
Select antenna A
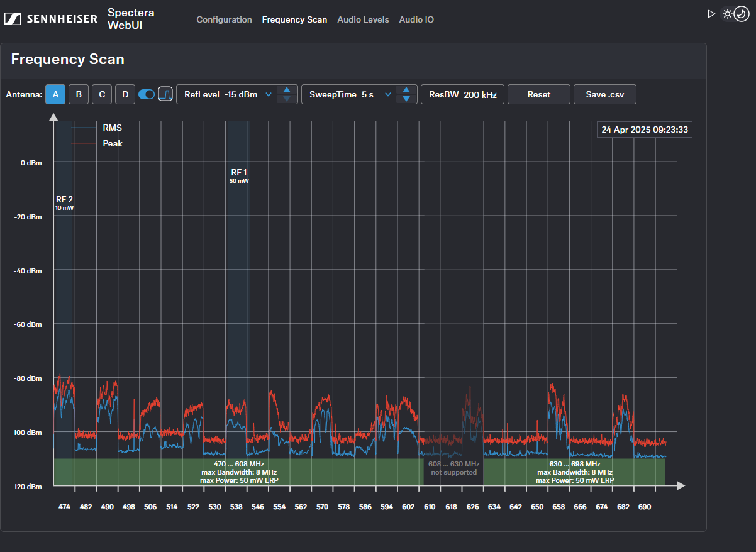point(55,94)
